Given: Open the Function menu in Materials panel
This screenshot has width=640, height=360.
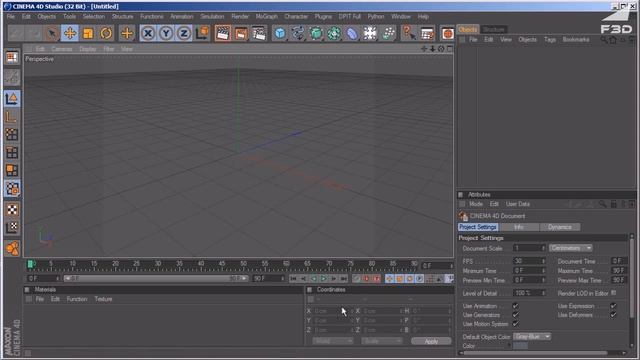Looking at the screenshot, I should [x=77, y=299].
